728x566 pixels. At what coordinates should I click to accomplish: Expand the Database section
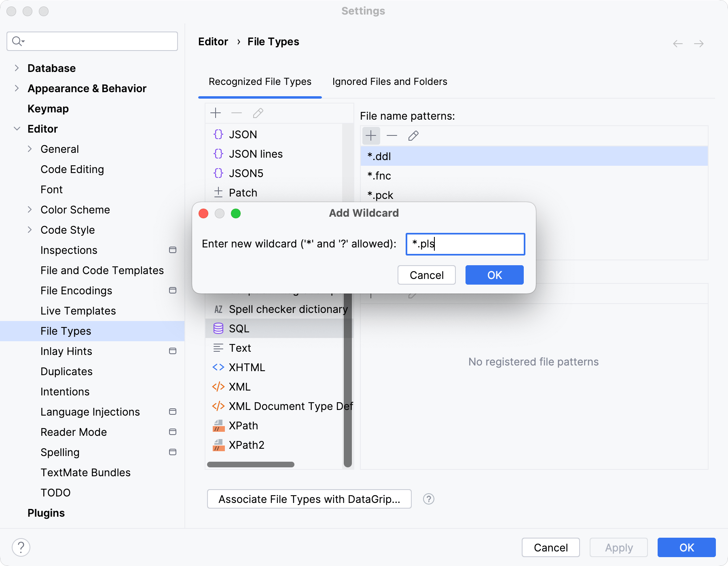click(17, 68)
